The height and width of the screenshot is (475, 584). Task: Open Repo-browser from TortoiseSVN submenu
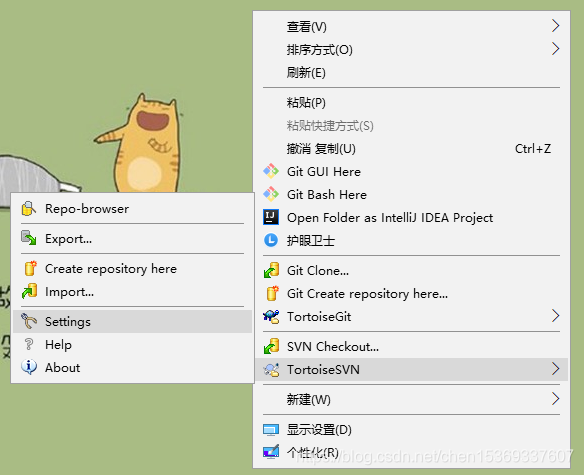(x=133, y=209)
